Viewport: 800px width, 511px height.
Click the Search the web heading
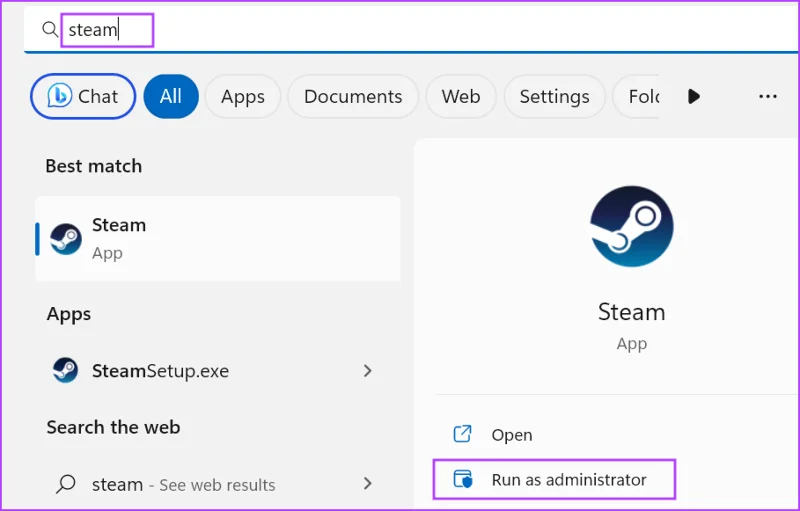coord(113,427)
